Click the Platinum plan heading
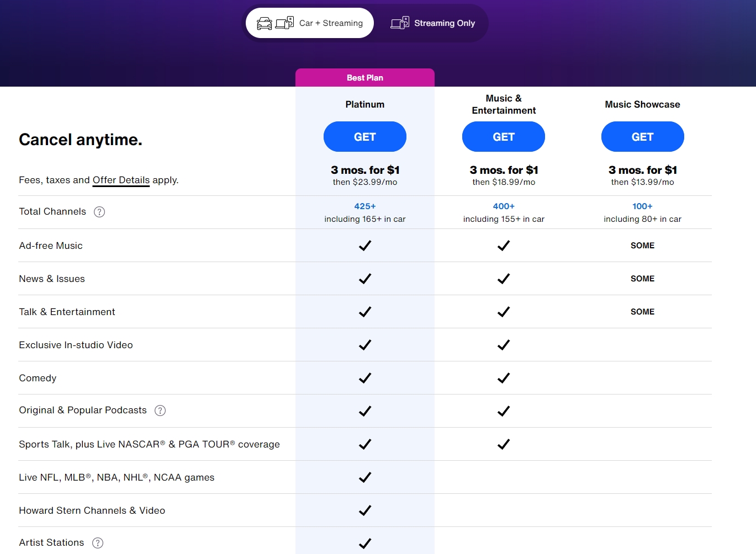 (x=365, y=104)
